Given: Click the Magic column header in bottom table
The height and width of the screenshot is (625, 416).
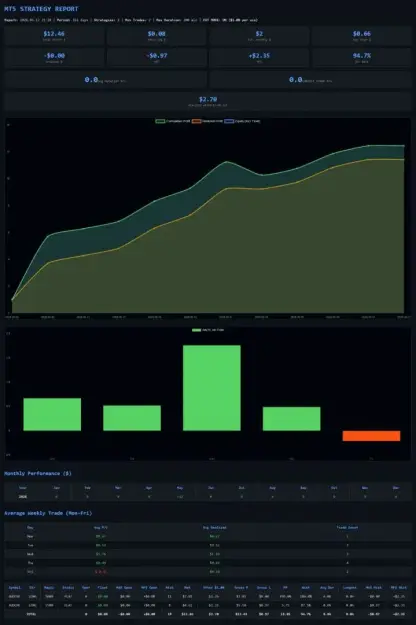Looking at the screenshot, I should tap(49, 588).
